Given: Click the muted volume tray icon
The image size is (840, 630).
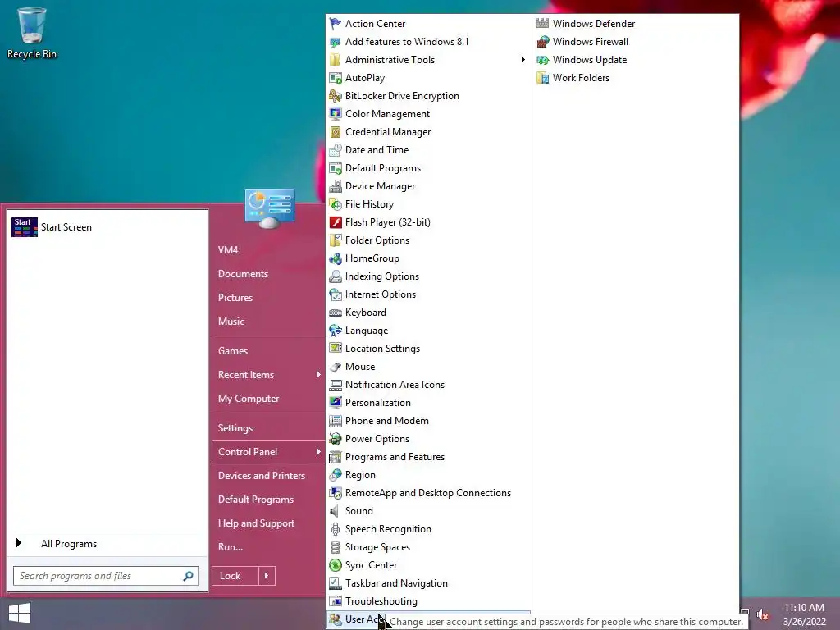Looking at the screenshot, I should click(762, 615).
